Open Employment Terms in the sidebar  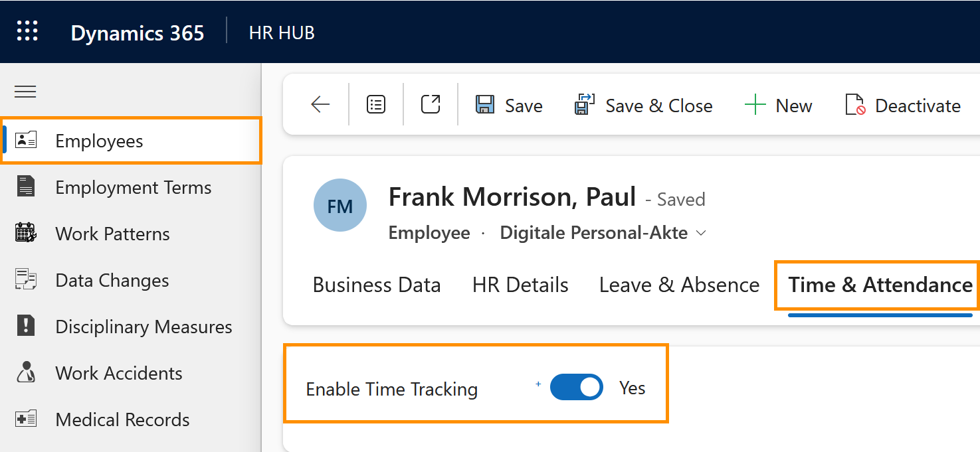tap(133, 187)
